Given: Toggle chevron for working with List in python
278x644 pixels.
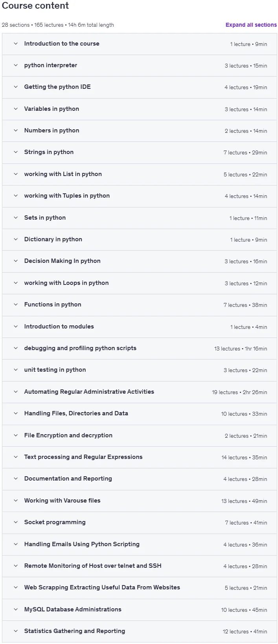Looking at the screenshot, I should (x=16, y=174).
